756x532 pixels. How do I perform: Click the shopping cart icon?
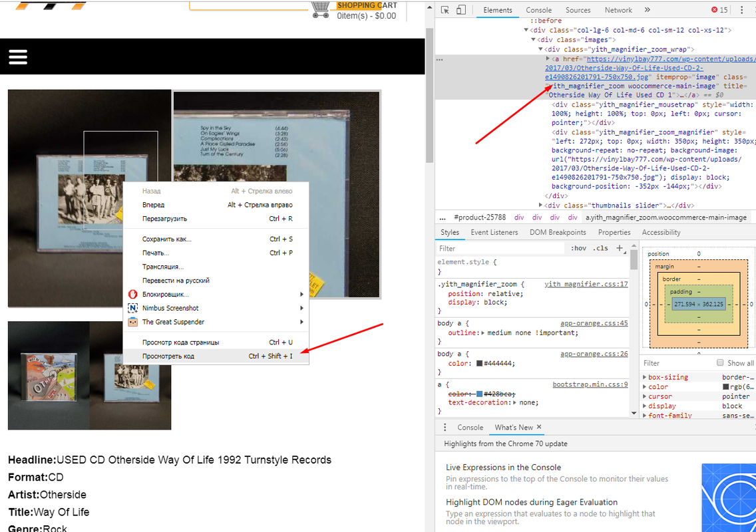(x=321, y=9)
